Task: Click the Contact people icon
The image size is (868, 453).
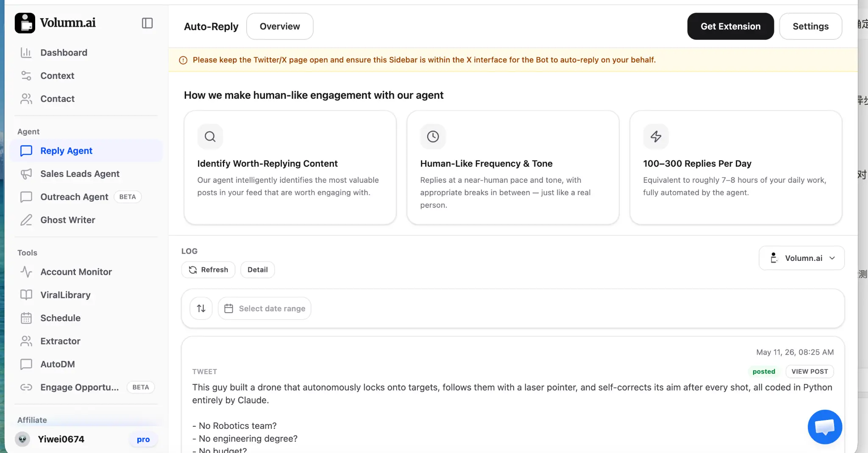Action: click(26, 99)
